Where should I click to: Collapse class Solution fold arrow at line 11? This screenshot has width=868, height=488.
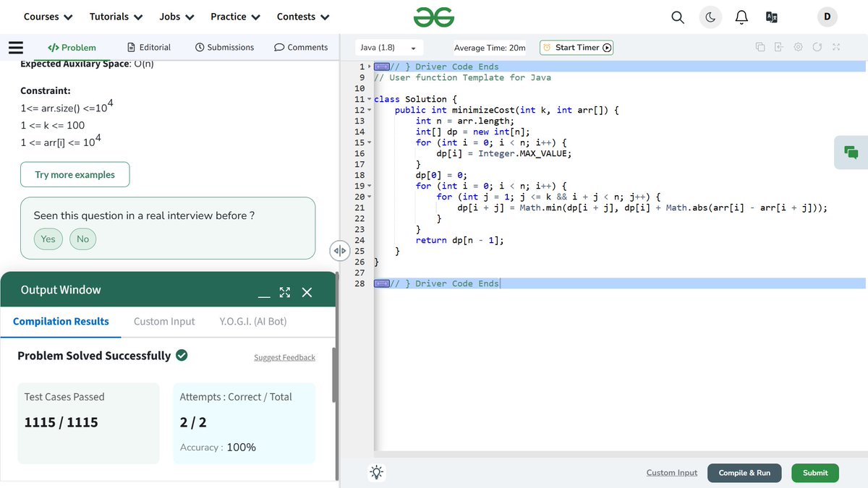pyautogui.click(x=369, y=99)
